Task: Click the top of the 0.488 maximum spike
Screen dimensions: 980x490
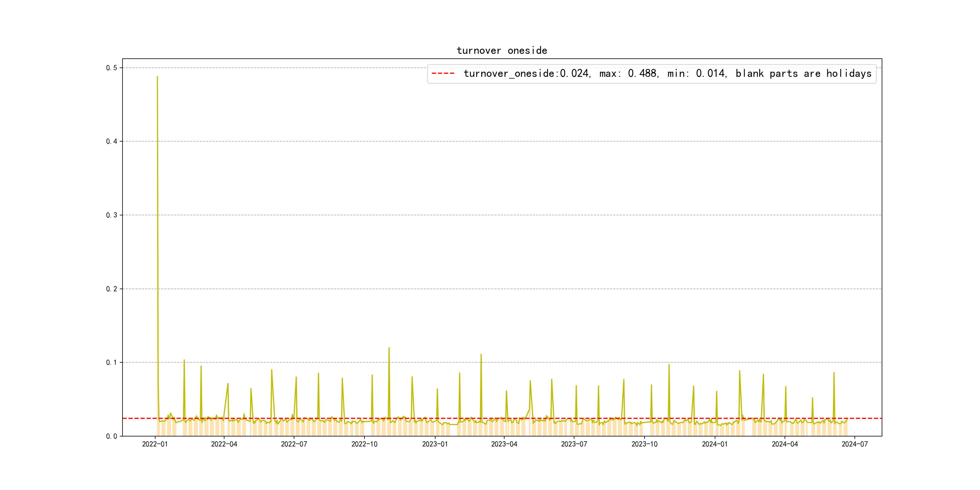Action: 157,77
